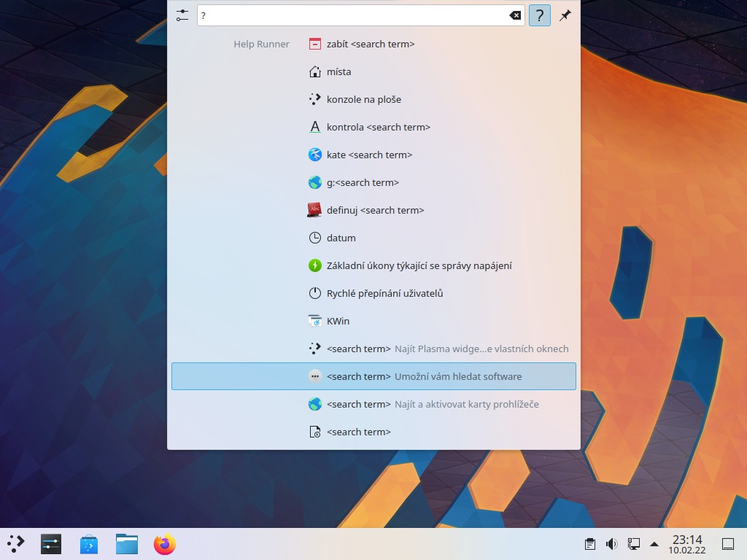Click the datum clock icon
Screen dimensions: 747x560
(x=315, y=238)
